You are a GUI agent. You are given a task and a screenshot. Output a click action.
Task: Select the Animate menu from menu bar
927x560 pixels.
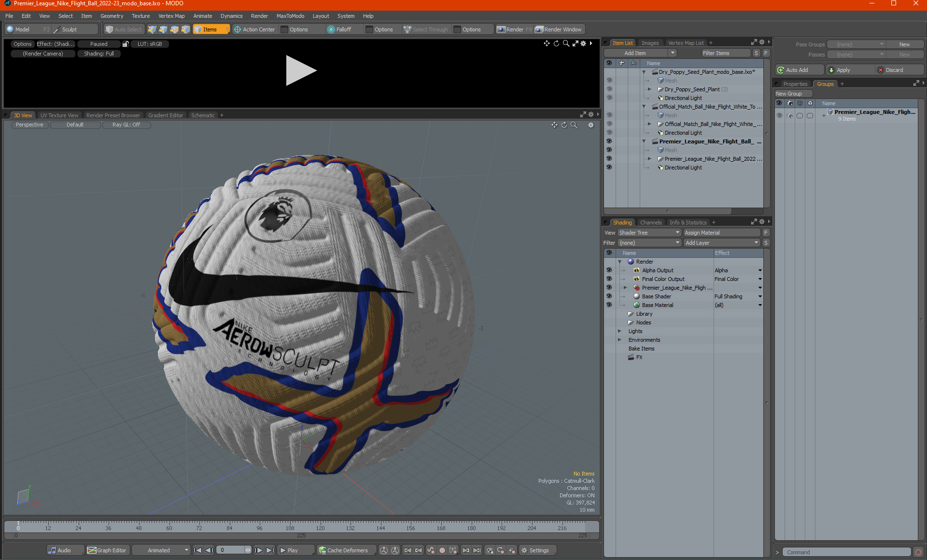[x=202, y=15]
